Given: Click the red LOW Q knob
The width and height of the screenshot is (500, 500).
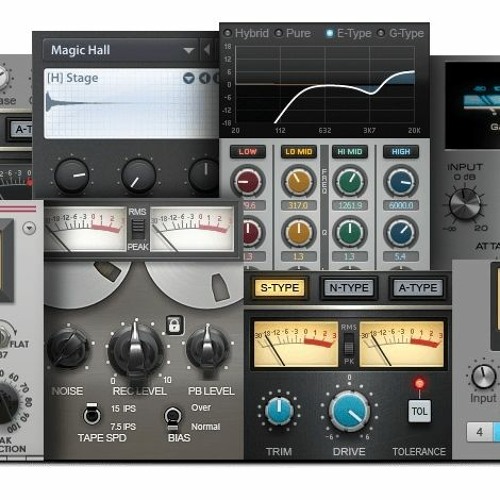Looking at the screenshot, I should pyautogui.click(x=253, y=232).
